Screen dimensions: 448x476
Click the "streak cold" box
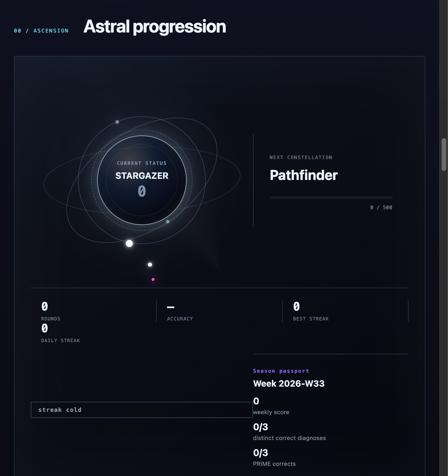142,410
